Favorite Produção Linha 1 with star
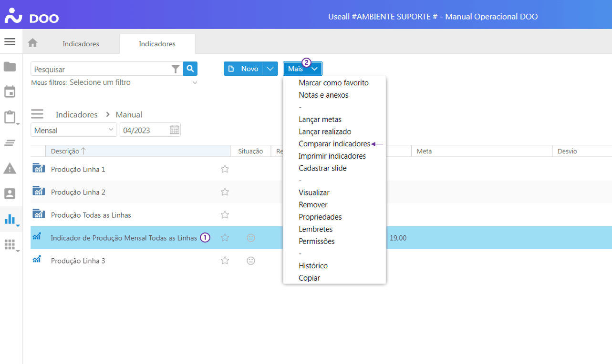 tap(225, 169)
